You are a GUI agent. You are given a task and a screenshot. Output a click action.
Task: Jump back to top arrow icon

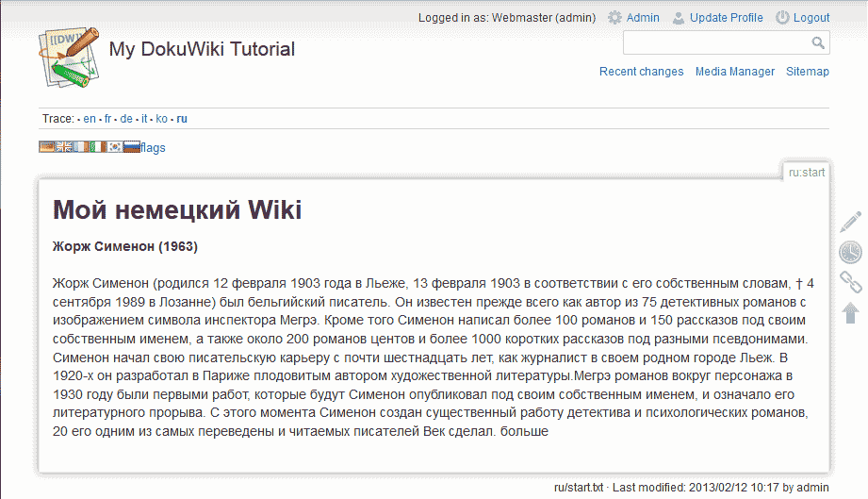coord(851,313)
